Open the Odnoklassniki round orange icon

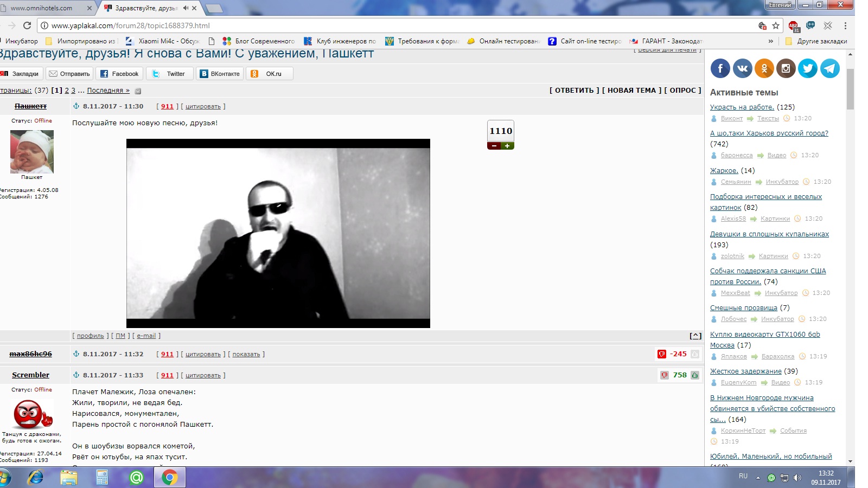click(x=764, y=68)
